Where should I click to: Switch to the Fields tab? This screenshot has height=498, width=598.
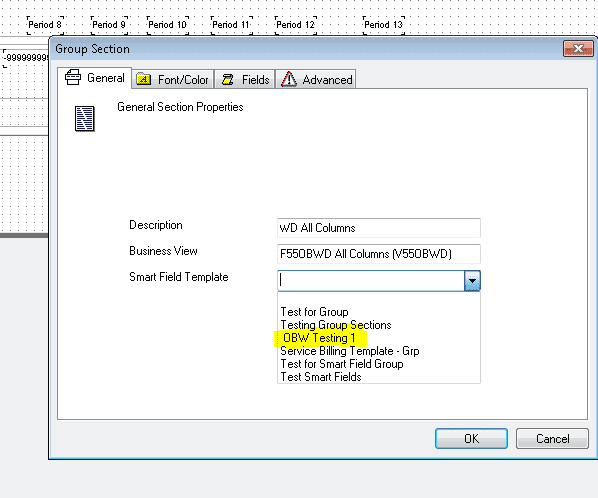(245, 79)
